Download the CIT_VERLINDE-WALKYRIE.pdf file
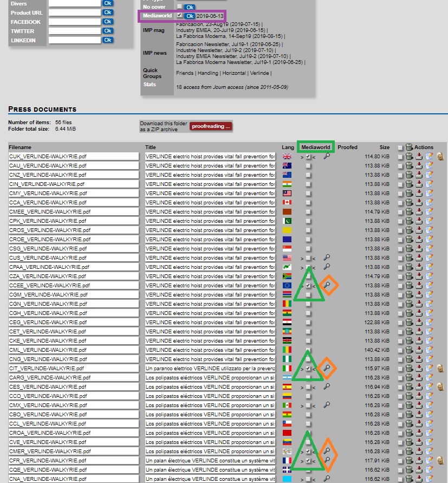The height and width of the screenshot is (483, 448). [419, 369]
